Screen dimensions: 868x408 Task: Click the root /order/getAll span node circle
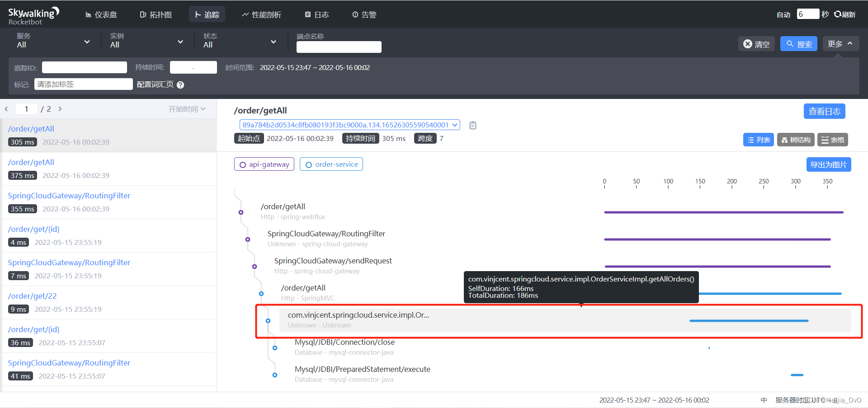[x=241, y=212]
